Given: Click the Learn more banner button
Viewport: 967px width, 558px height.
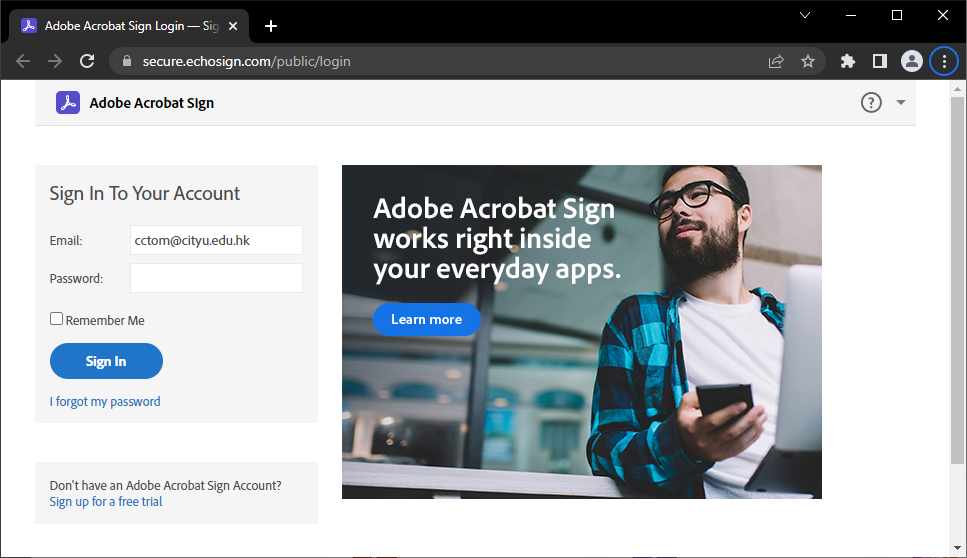Looking at the screenshot, I should [426, 319].
